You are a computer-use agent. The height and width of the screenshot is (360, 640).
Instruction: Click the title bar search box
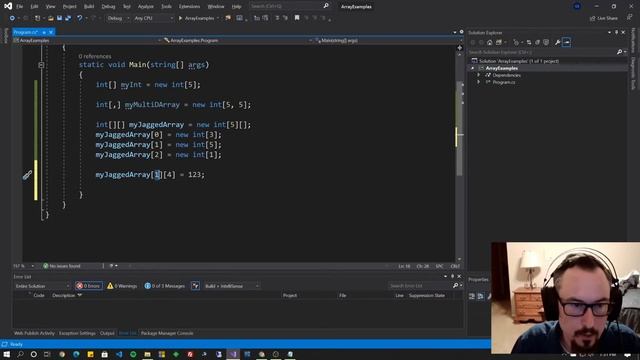click(289, 6)
